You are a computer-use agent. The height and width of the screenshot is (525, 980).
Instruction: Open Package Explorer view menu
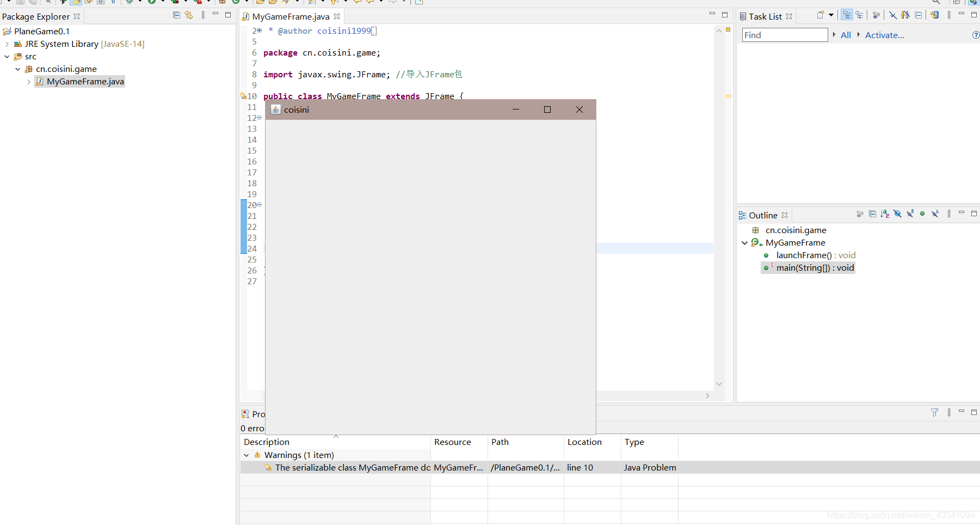203,15
